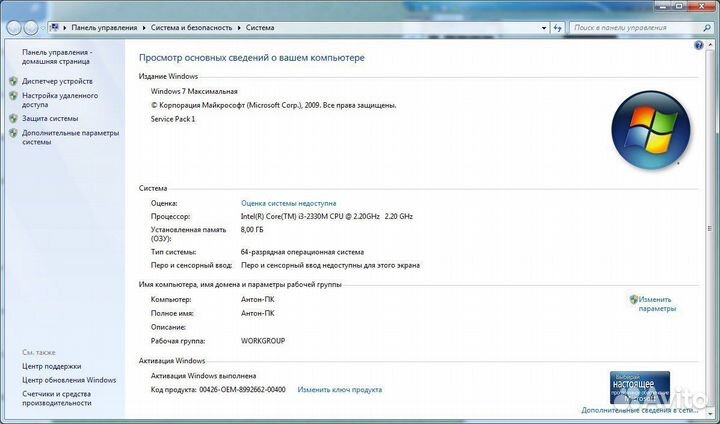Click Оценка системы недоступна link
The image size is (720, 424).
click(x=288, y=203)
